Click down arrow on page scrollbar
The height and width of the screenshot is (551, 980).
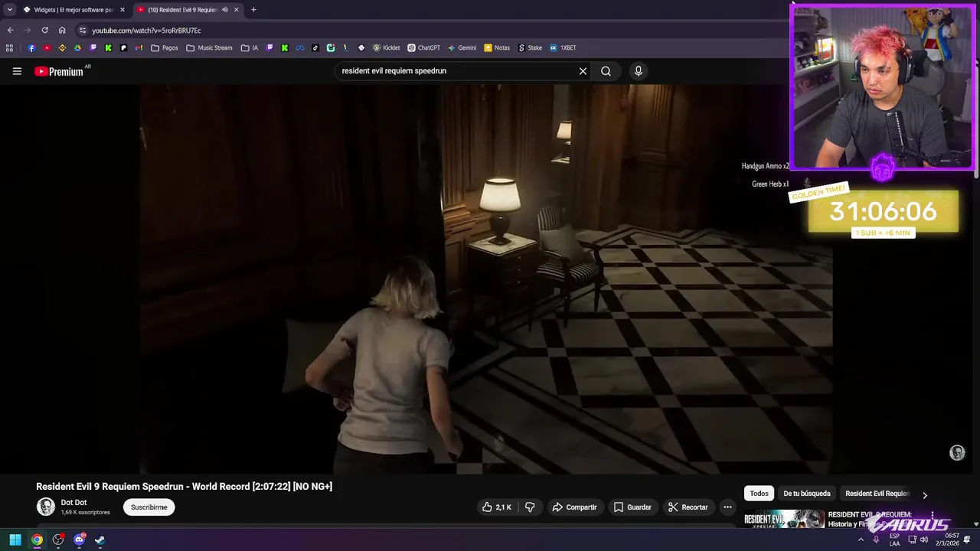976,524
